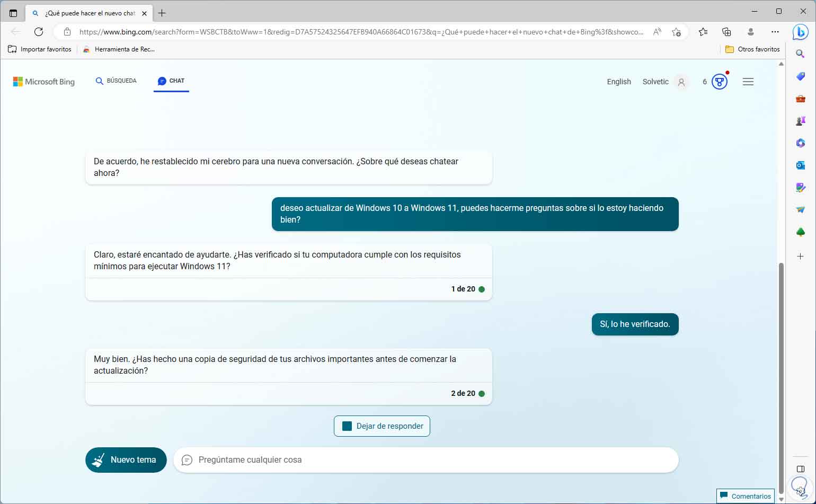Open the browser profile icon in toolbar
This screenshot has width=816, height=504.
pyautogui.click(x=750, y=32)
